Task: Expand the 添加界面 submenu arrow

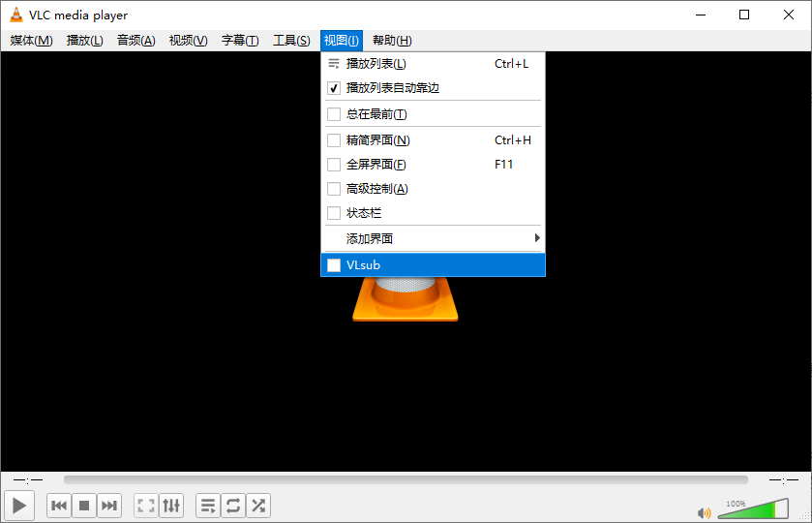Action: (537, 238)
